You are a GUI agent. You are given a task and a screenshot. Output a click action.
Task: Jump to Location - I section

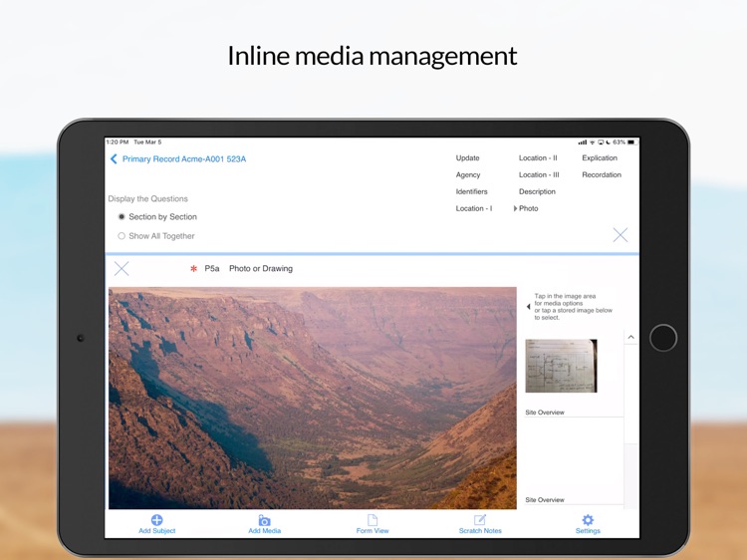474,208
